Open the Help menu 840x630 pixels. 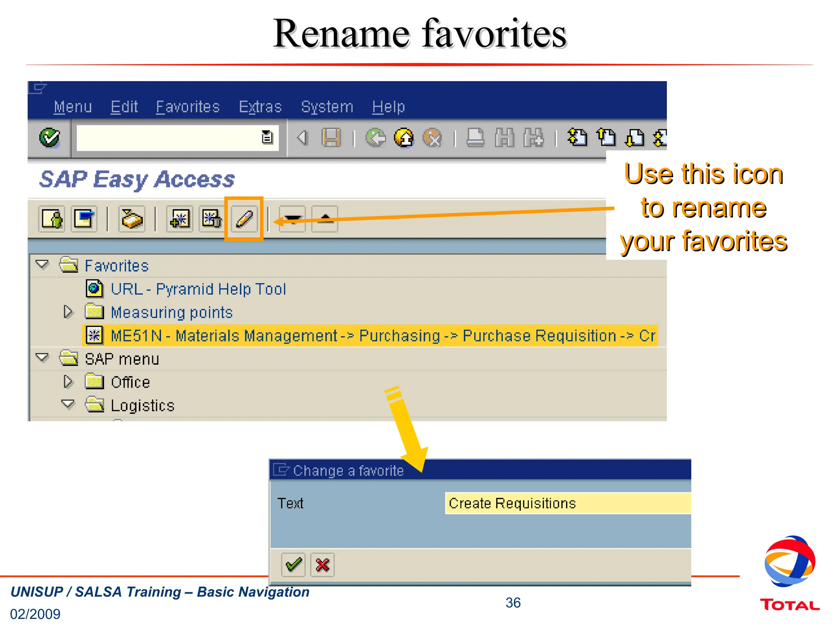[x=388, y=107]
